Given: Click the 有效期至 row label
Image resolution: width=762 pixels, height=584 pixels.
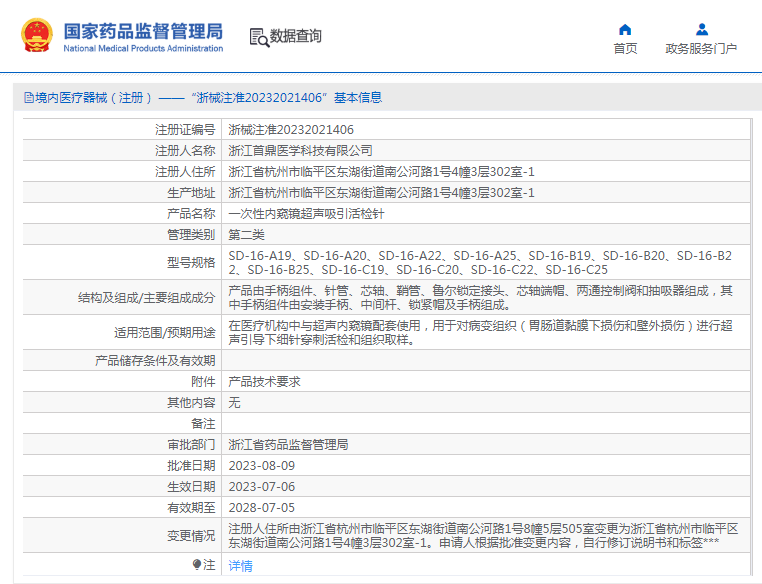Looking at the screenshot, I should 191,507.
